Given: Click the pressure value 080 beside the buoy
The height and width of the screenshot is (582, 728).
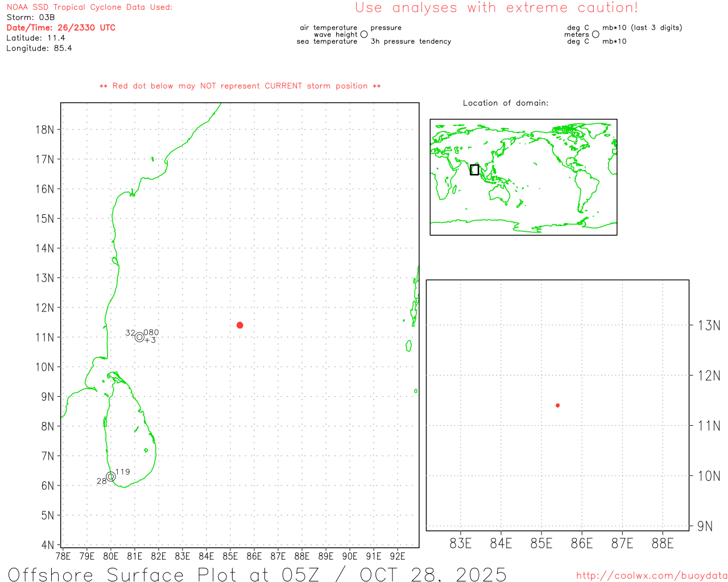Looking at the screenshot, I should point(151,332).
